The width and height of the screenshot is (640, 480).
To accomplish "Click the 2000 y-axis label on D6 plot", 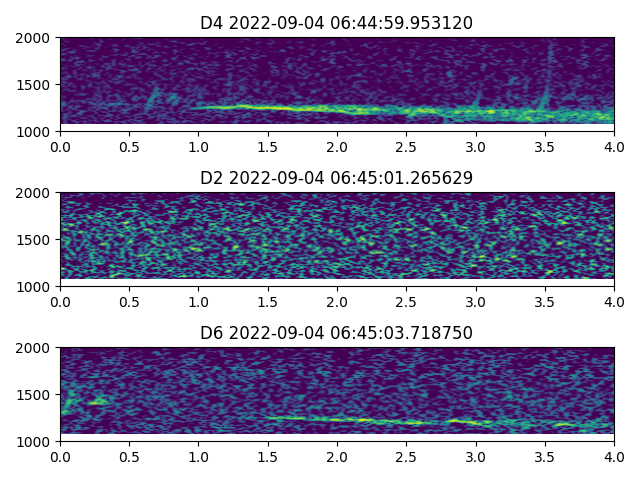I will (x=37, y=348).
